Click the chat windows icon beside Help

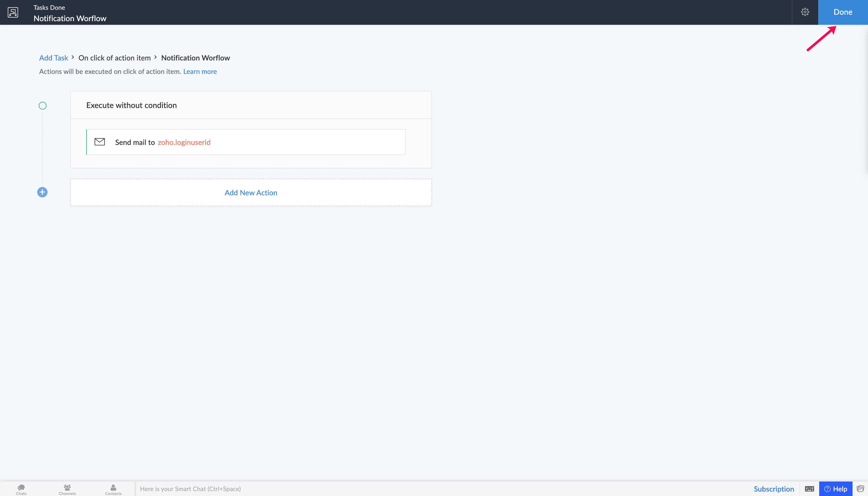860,489
